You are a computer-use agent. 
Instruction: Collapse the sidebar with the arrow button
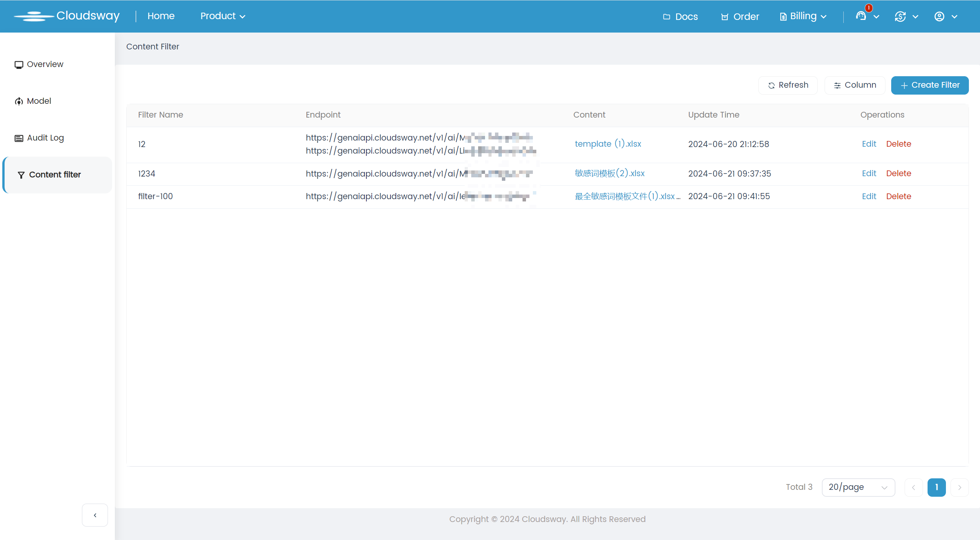[x=95, y=515]
